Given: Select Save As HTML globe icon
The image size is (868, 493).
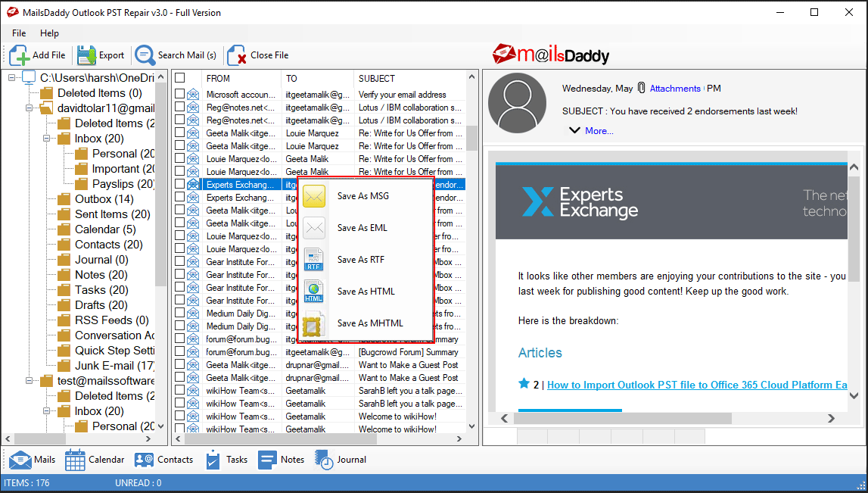Looking at the screenshot, I should point(314,292).
